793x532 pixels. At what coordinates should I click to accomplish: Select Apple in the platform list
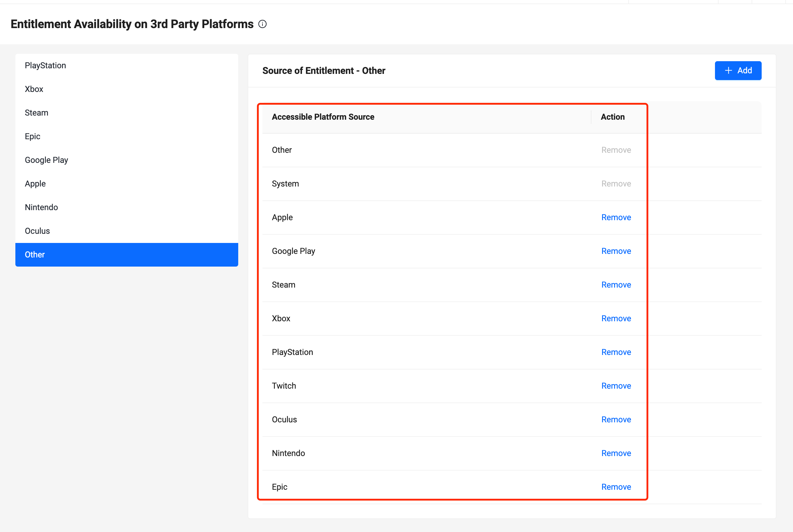pyautogui.click(x=127, y=184)
